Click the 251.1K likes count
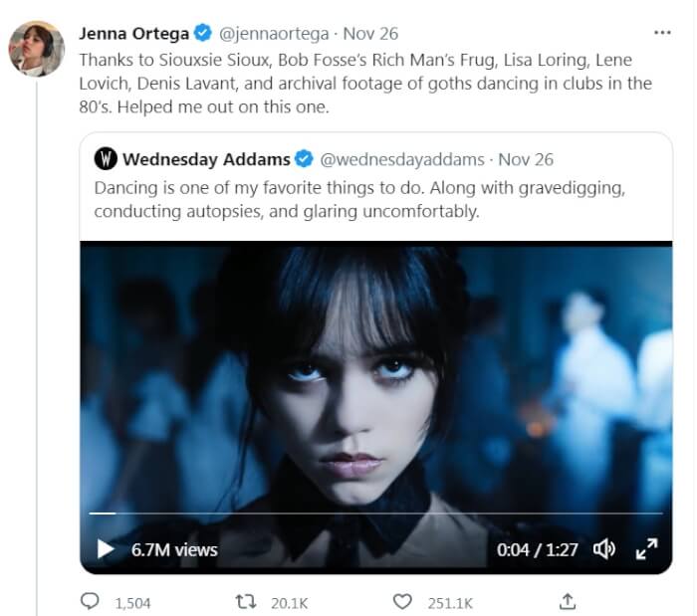The height and width of the screenshot is (616, 697). [448, 602]
